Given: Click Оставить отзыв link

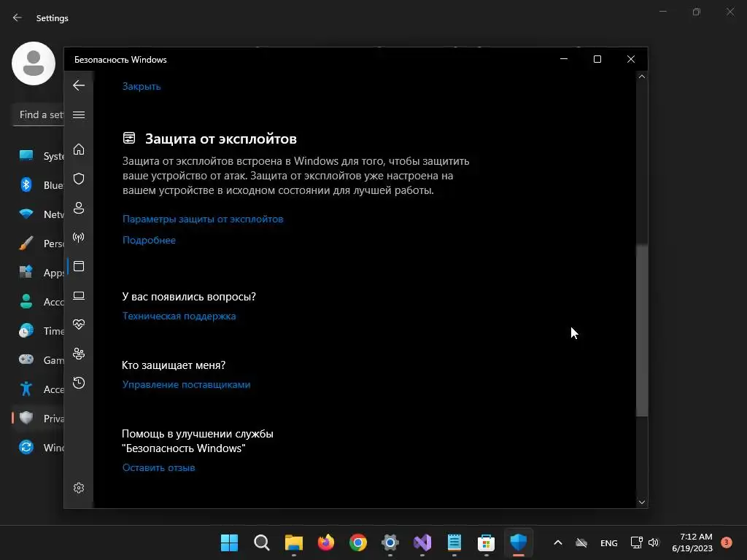Looking at the screenshot, I should tap(158, 467).
